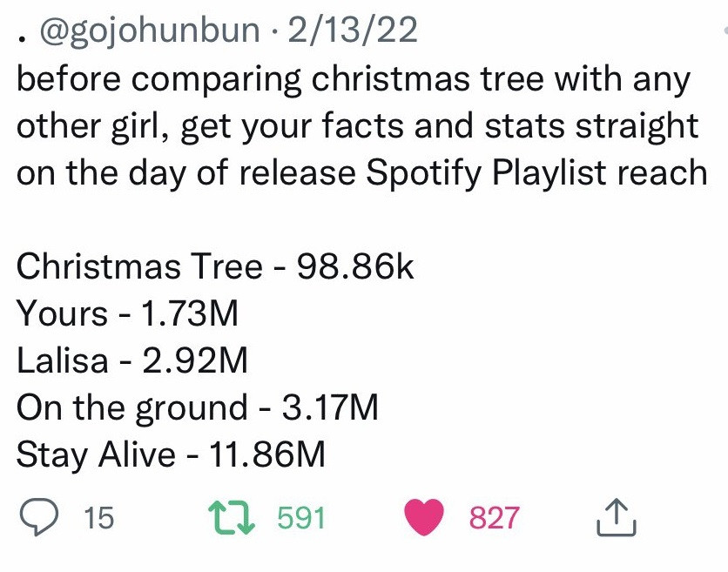Click the 2/13/22 tweet date
The image size is (728, 572).
point(353,30)
